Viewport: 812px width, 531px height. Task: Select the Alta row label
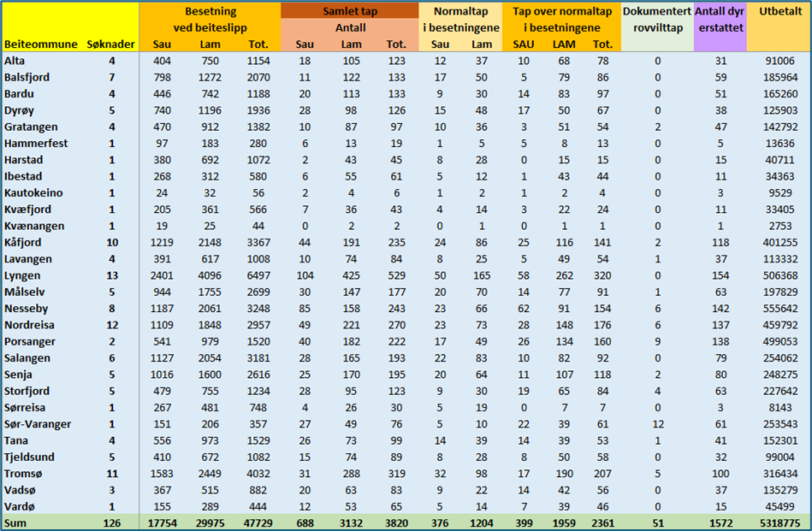(x=15, y=61)
